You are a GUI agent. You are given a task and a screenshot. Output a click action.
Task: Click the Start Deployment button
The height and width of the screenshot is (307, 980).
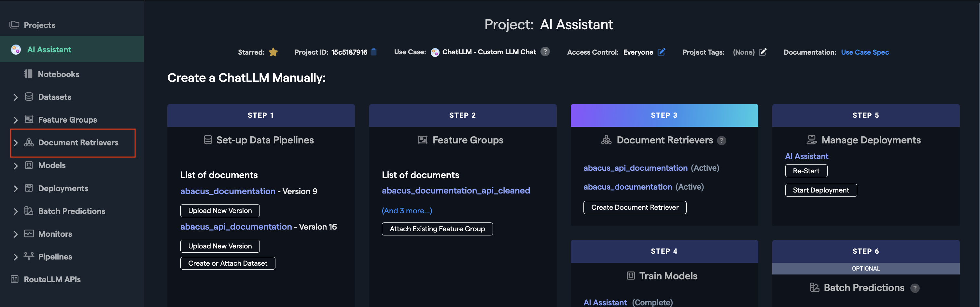(x=820, y=190)
